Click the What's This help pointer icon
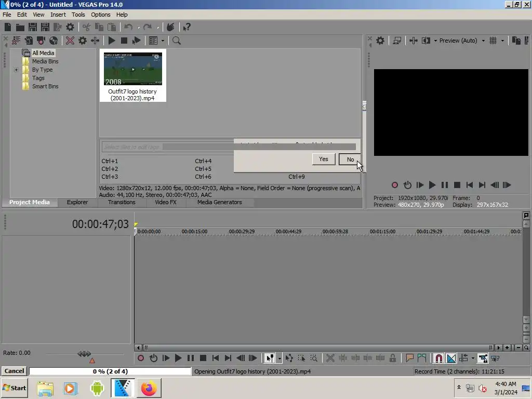 pyautogui.click(x=187, y=27)
